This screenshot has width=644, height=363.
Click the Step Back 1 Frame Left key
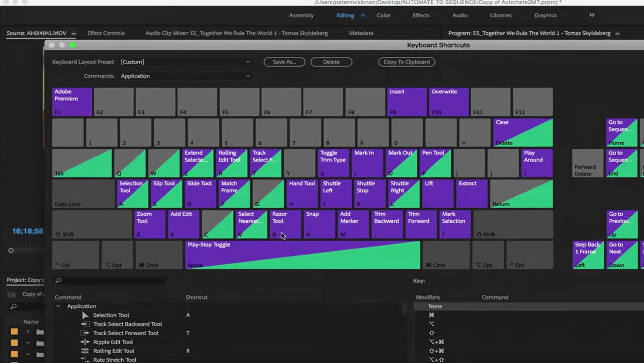click(x=588, y=255)
